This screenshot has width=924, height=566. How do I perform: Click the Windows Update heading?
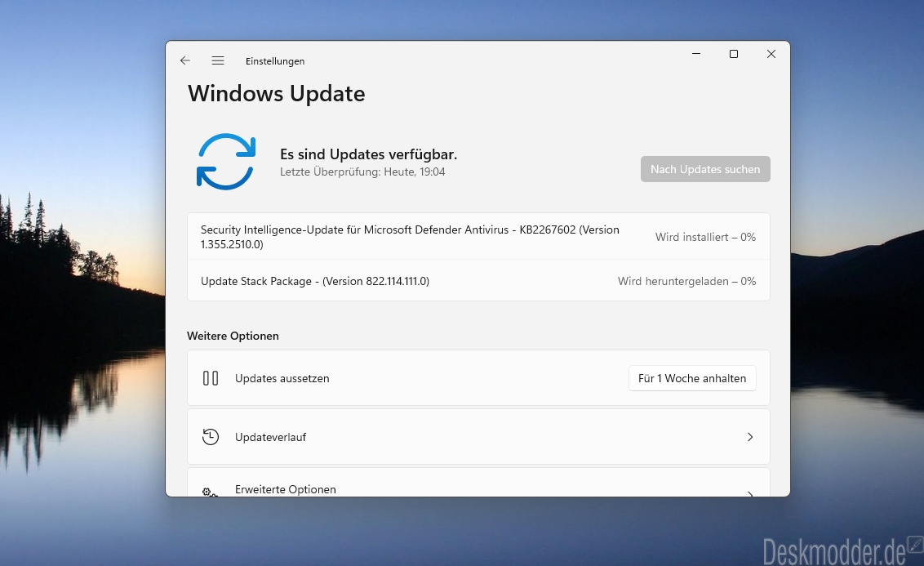coord(277,94)
